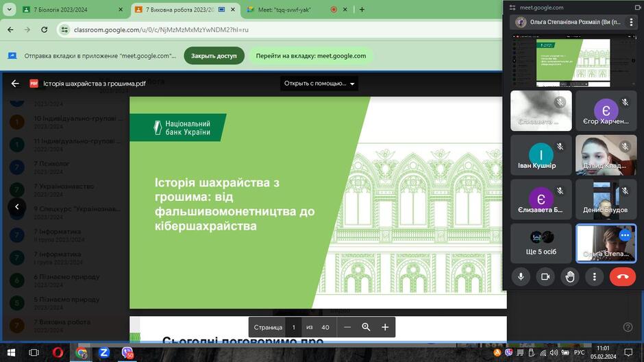Close the Meet 'tqq-svwf-yak' tab
This screenshot has width=644, height=362.
point(345,10)
